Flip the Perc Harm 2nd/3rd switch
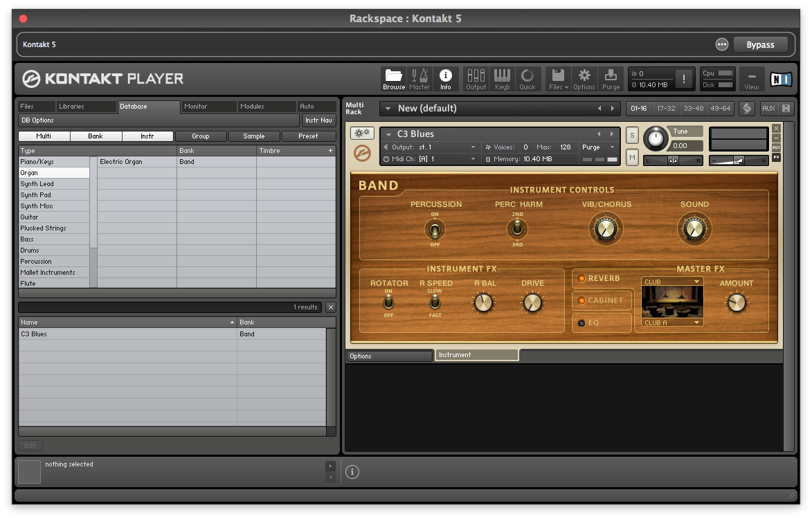Screen dimensions: 812x519 click(x=517, y=228)
